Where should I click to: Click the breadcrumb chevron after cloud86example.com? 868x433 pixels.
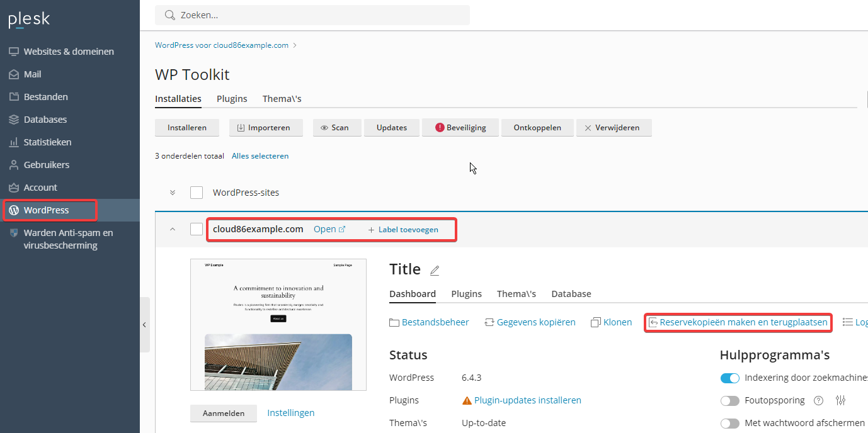point(295,45)
